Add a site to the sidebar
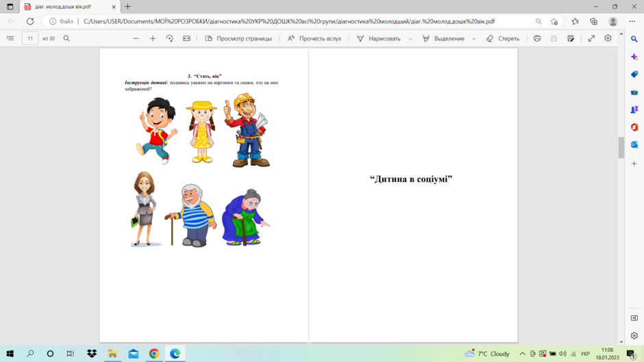Screen dimensions: 644x362 coord(634,164)
